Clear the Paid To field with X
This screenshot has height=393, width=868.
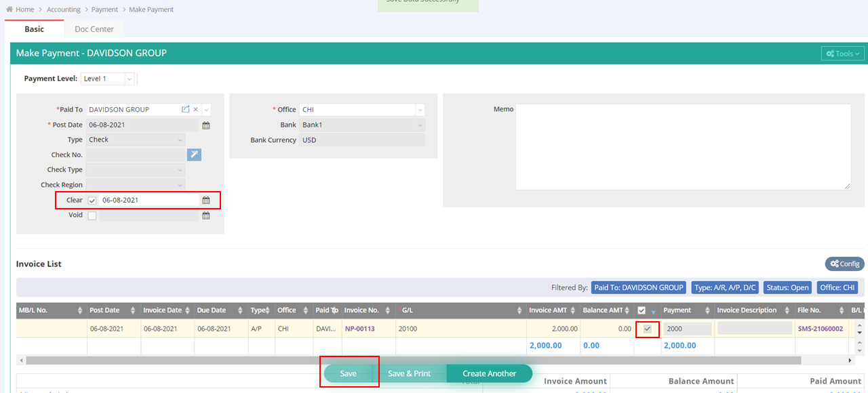pyautogui.click(x=196, y=110)
